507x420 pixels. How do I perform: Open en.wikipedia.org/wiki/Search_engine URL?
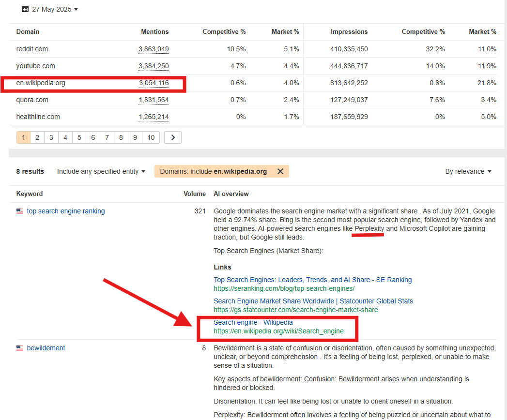(x=278, y=331)
